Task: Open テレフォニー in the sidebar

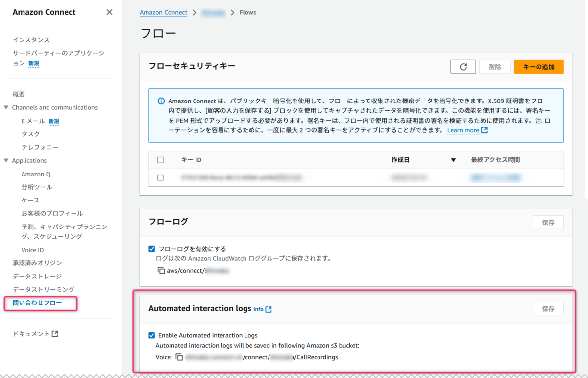Action: [40, 147]
